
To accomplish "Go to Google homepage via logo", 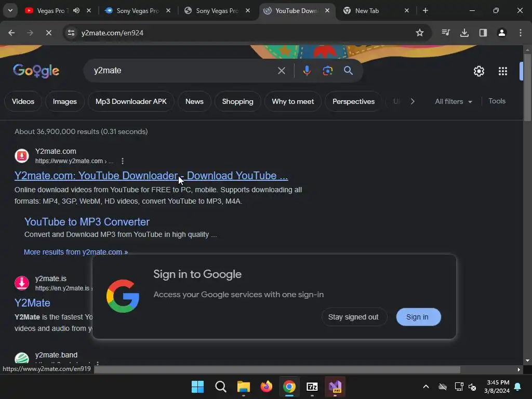I will (x=36, y=71).
